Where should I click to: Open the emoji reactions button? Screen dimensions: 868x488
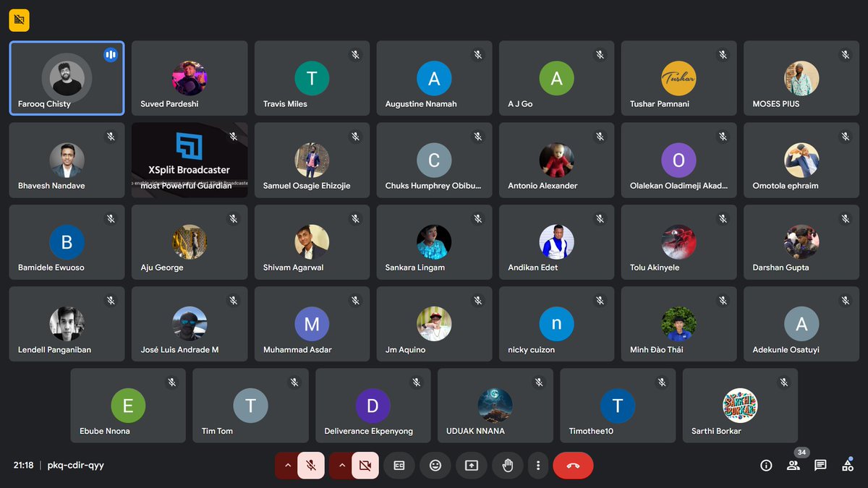pyautogui.click(x=435, y=466)
